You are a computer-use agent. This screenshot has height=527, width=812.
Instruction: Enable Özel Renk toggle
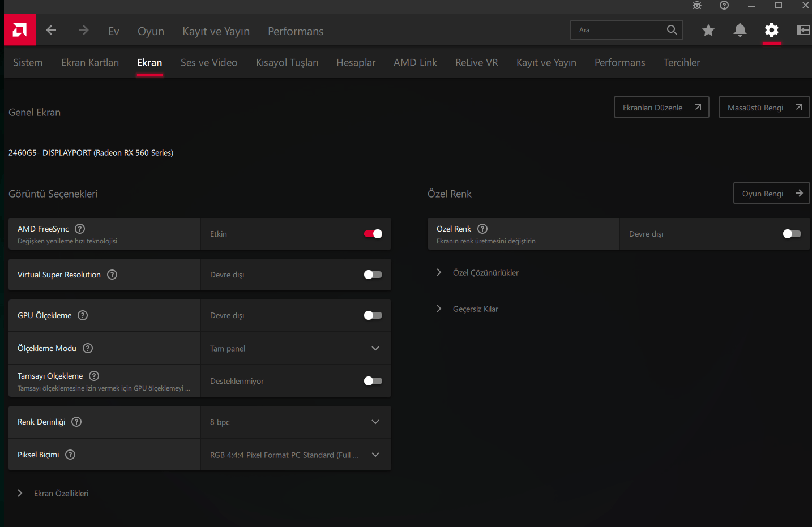[x=792, y=234]
